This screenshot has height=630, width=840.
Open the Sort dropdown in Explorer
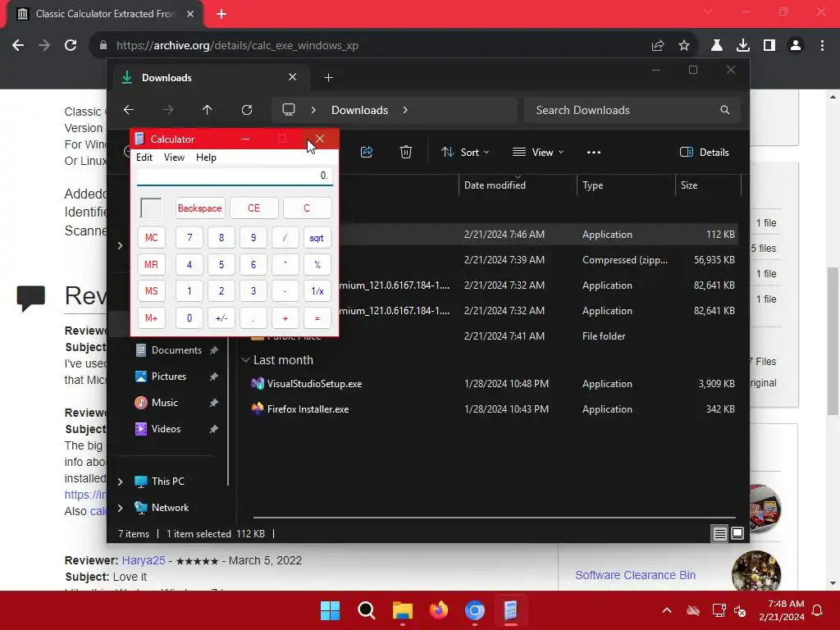[465, 152]
